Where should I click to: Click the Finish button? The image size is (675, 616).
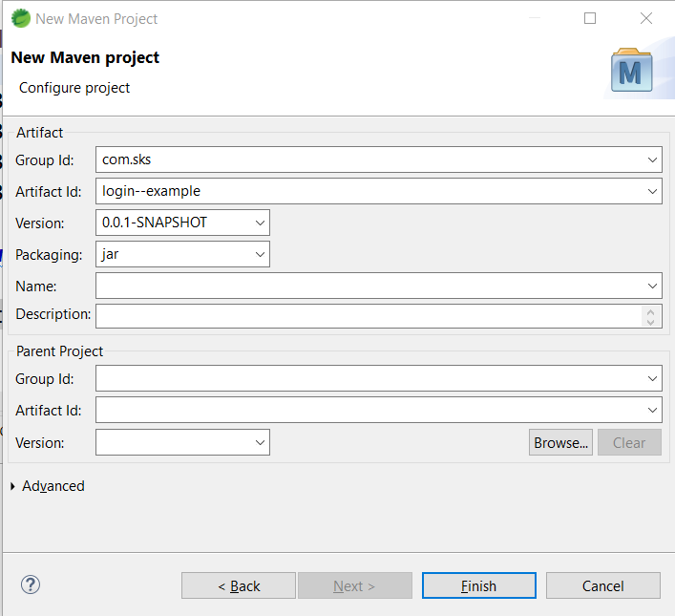tap(478, 585)
